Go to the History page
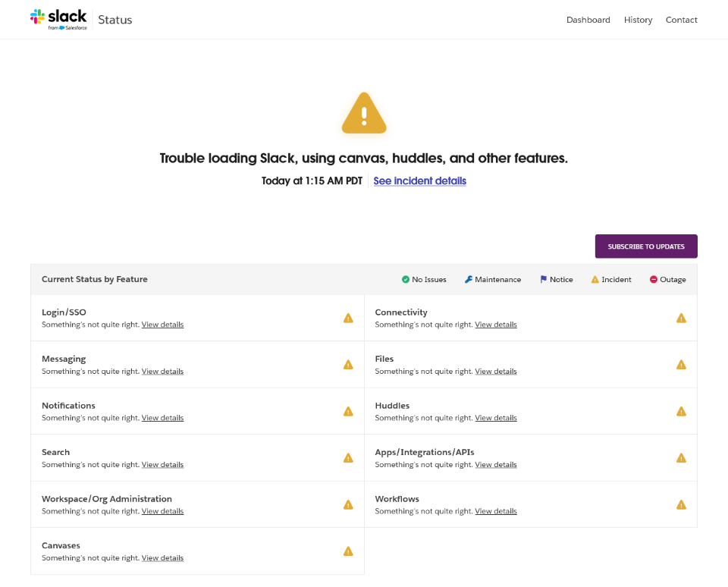728x587 pixels. coord(638,20)
